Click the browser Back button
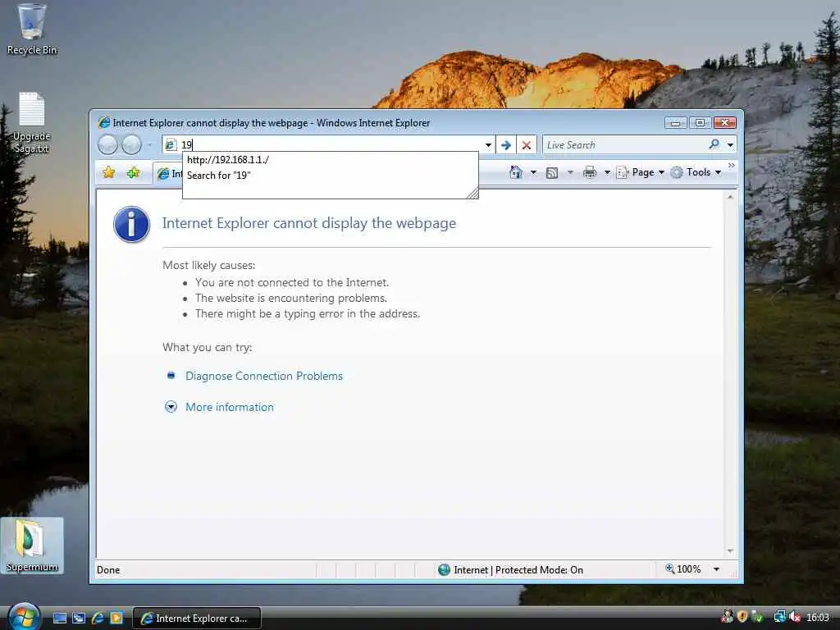840x630 pixels. [107, 144]
